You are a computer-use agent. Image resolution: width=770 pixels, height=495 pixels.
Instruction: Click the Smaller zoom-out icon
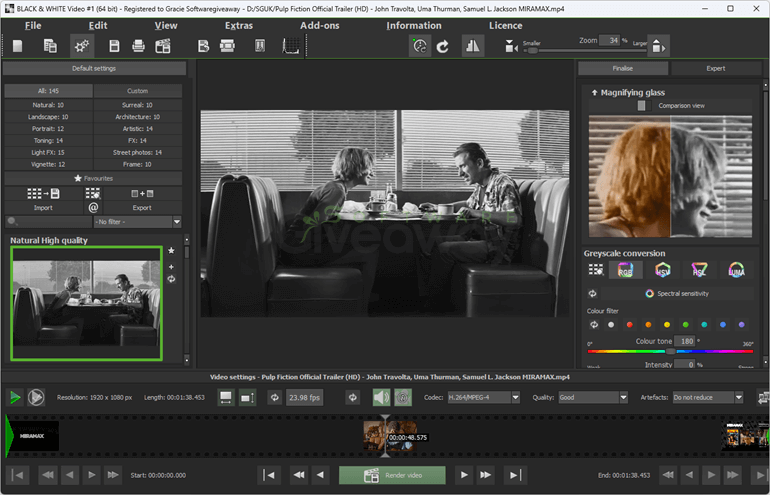(511, 47)
